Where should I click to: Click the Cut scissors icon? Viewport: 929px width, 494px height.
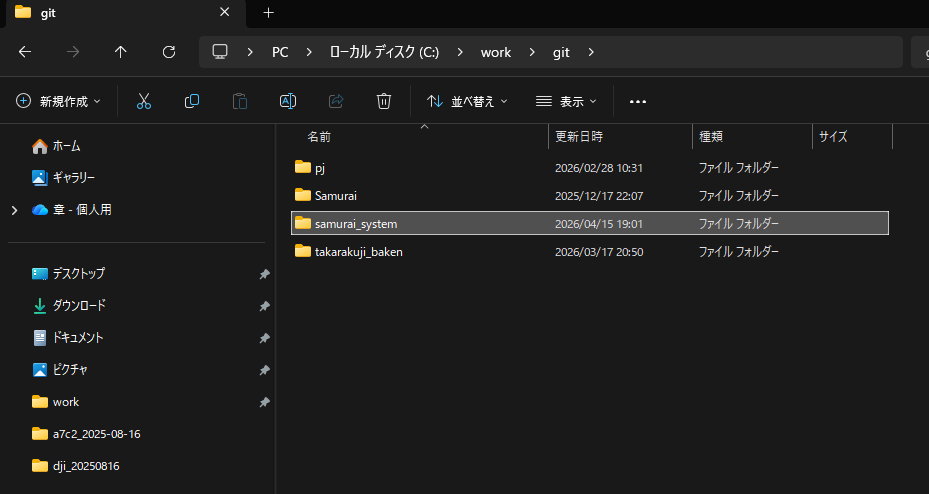(144, 101)
